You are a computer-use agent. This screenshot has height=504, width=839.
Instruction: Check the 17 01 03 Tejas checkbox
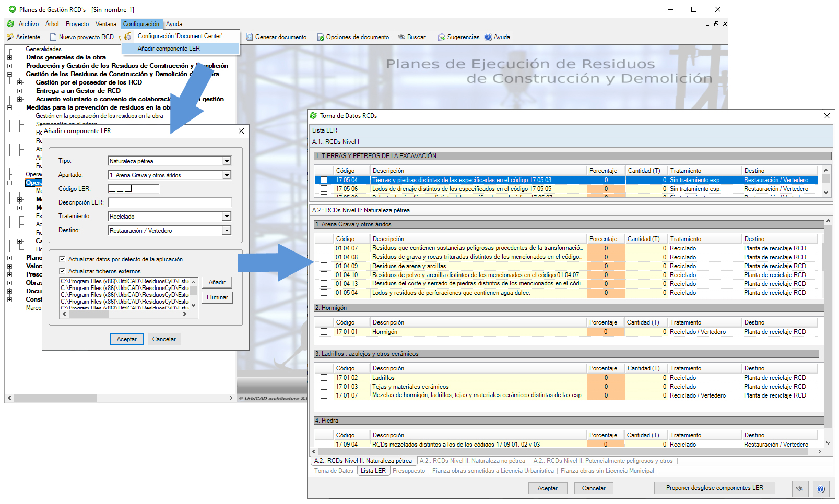click(x=324, y=387)
